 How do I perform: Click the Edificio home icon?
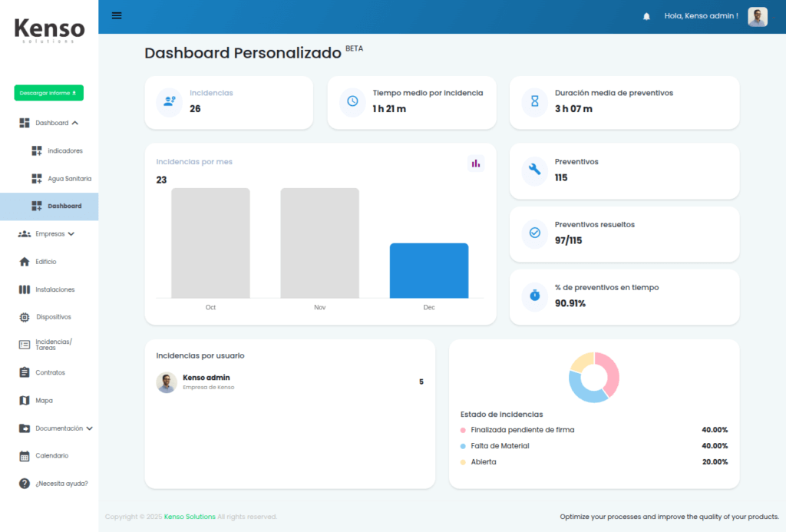tap(24, 262)
